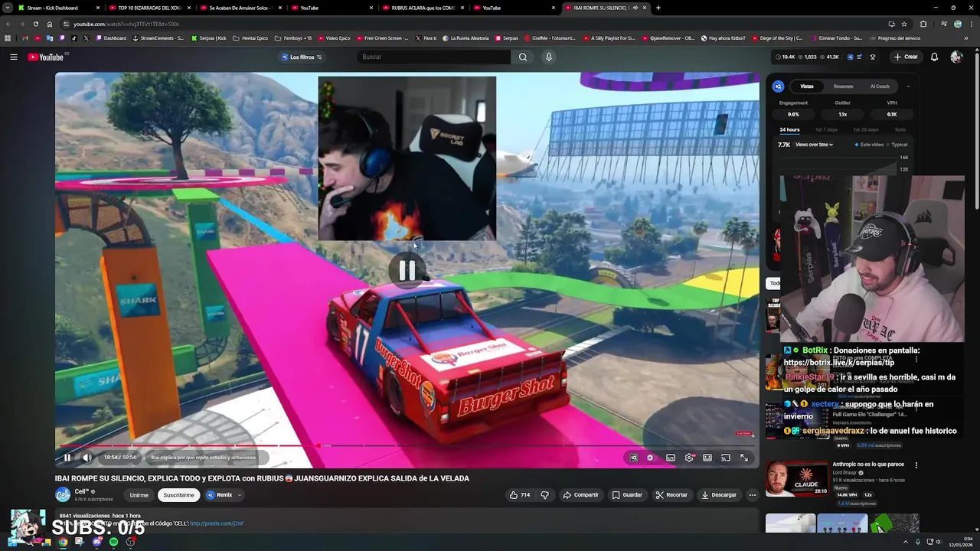
Task: Open a new browser tab
Action: point(658,8)
